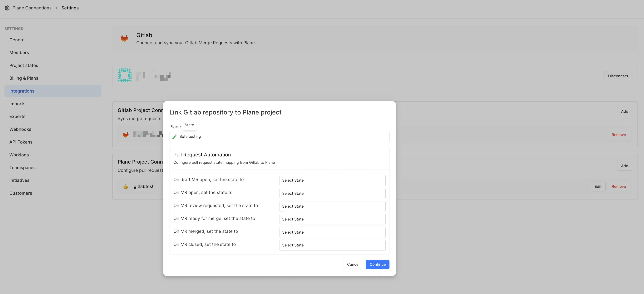
Task: Click the teal workspace avatar icon
Action: [125, 75]
